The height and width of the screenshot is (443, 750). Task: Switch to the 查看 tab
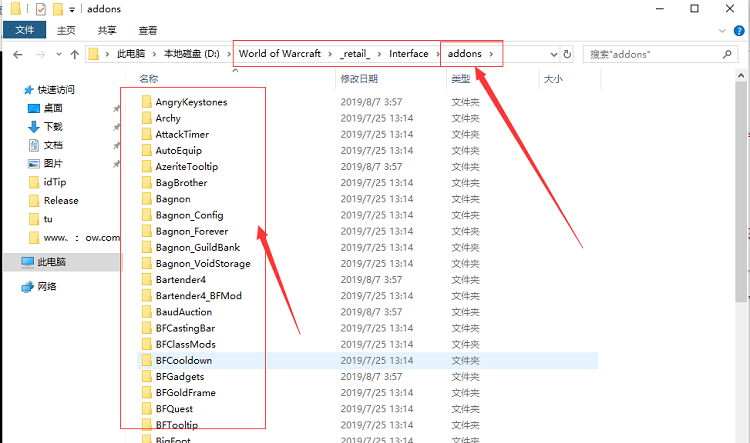click(x=147, y=31)
